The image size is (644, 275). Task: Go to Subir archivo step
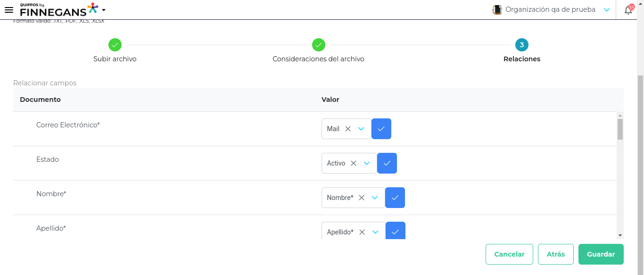point(115,45)
